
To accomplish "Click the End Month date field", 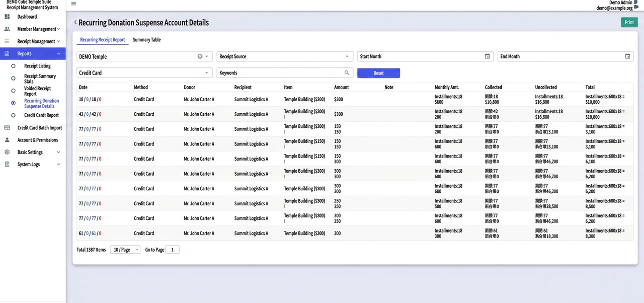I will 565,56.
